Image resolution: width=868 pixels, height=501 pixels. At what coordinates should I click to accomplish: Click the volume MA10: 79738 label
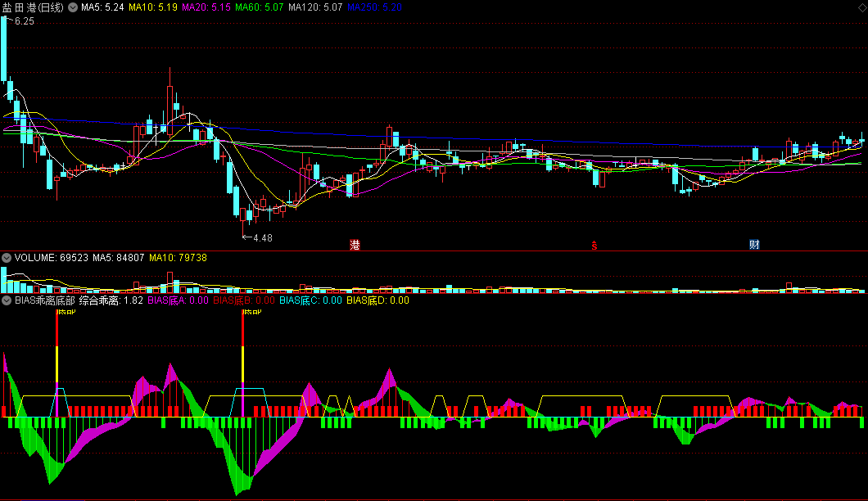[x=179, y=258]
